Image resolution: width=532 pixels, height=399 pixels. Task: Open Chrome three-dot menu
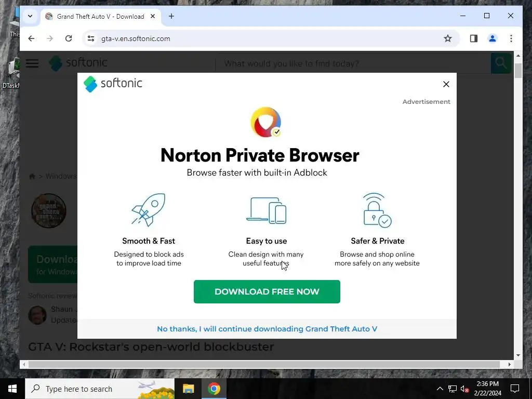pos(511,38)
